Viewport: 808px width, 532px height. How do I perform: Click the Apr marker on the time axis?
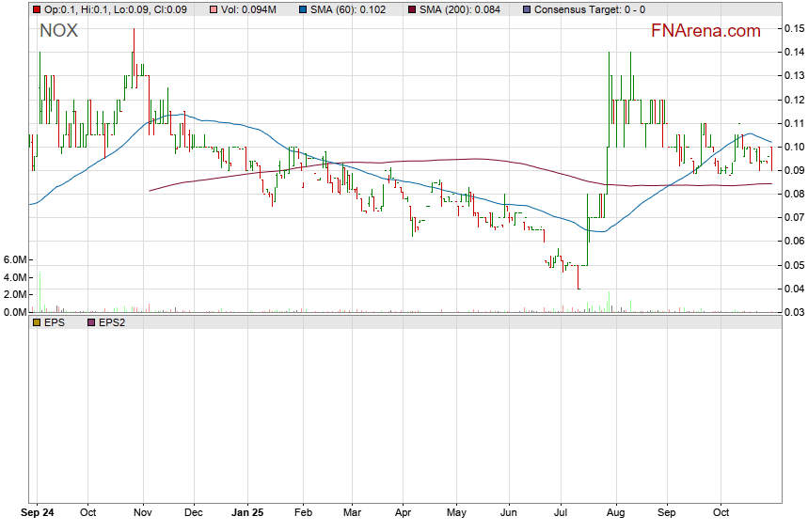click(x=403, y=513)
